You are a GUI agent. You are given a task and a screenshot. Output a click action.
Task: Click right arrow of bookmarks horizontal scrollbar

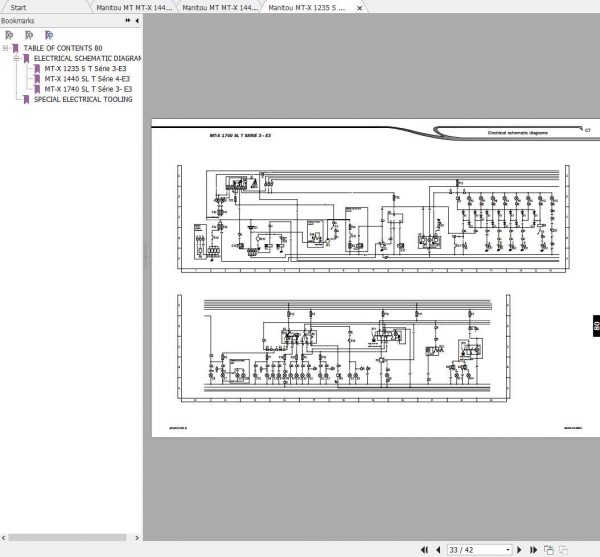[x=137, y=537]
